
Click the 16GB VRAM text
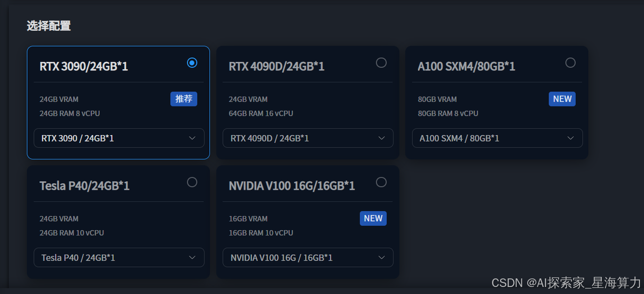pos(248,219)
